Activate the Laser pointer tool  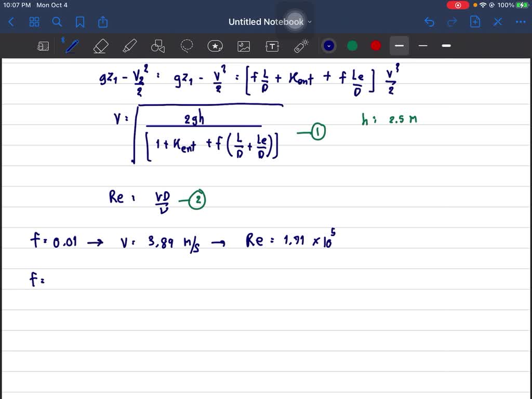pyautogui.click(x=301, y=46)
